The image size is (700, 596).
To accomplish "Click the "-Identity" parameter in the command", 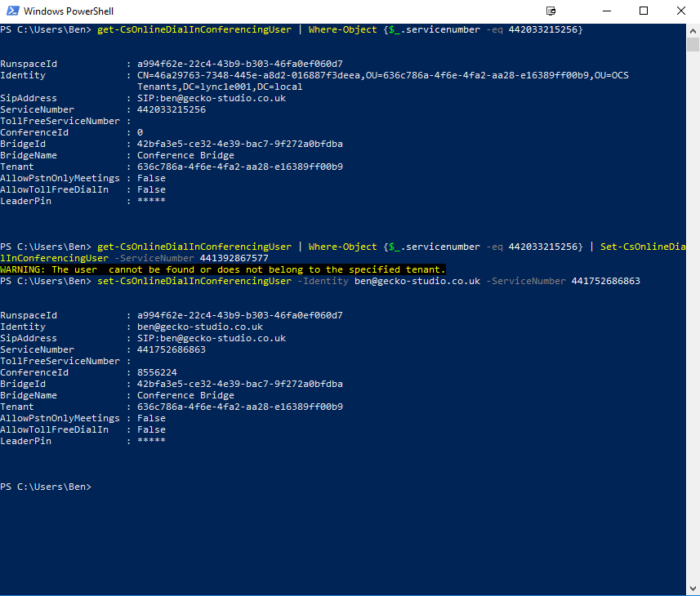I will coord(323,281).
